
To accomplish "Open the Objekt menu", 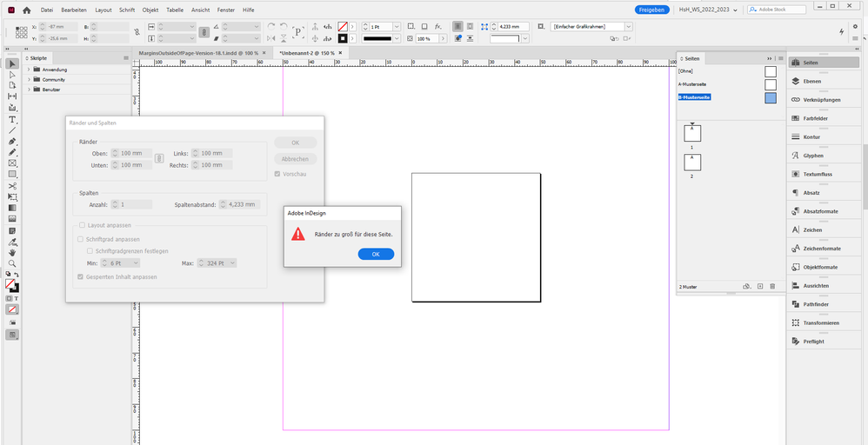I will click(150, 10).
